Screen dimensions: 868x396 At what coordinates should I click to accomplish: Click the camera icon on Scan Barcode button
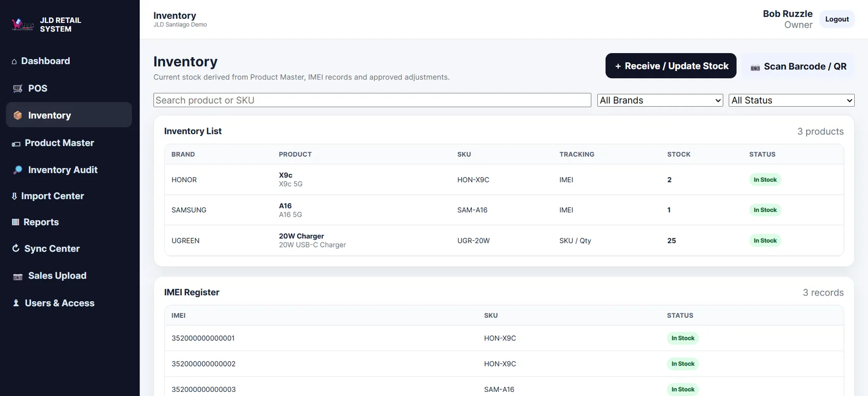[x=755, y=67]
